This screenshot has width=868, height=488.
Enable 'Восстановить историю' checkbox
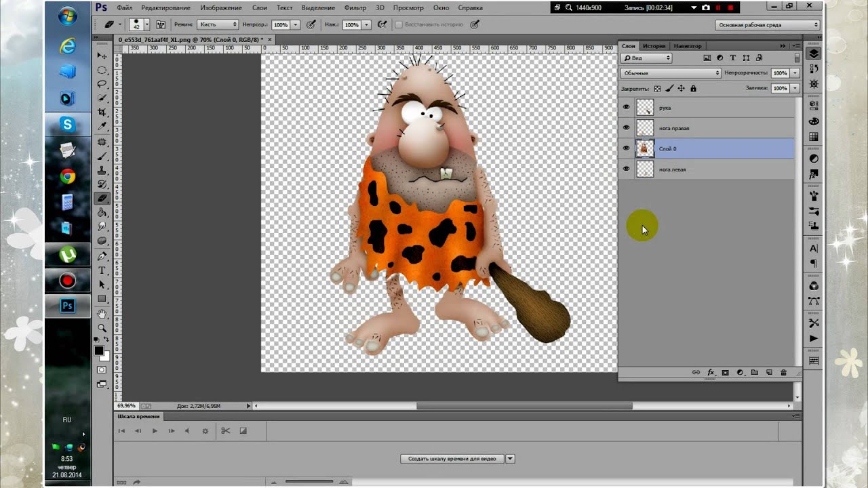[x=399, y=24]
